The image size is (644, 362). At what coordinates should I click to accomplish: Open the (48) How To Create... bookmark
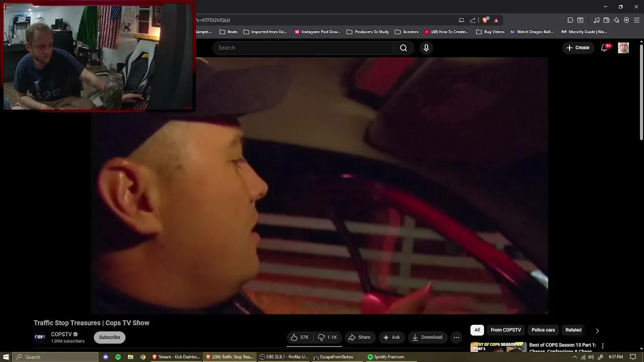(446, 32)
